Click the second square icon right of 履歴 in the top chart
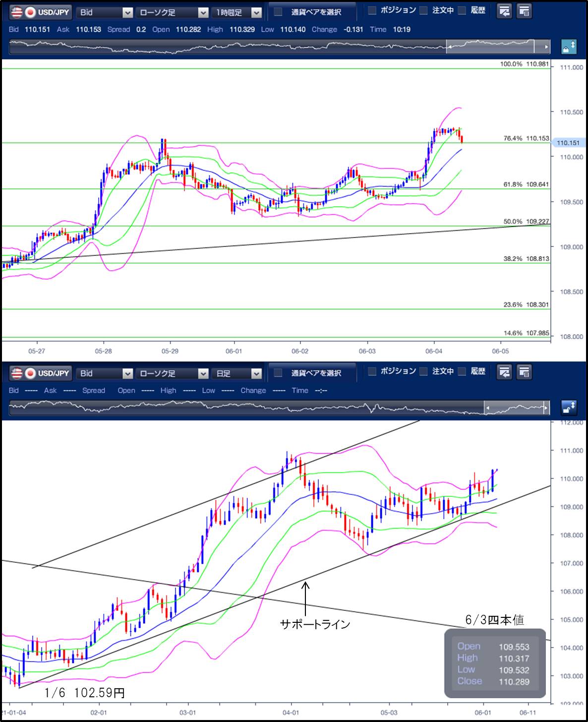Viewport: 588px width, 722px height. tap(524, 11)
